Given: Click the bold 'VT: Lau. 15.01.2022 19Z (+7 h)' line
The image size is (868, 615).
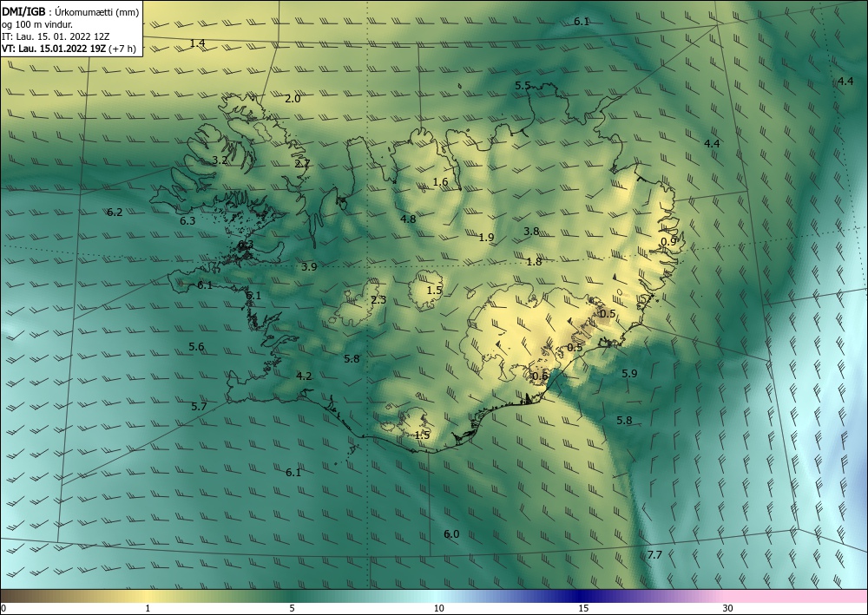Looking at the screenshot, I should 69,49.
